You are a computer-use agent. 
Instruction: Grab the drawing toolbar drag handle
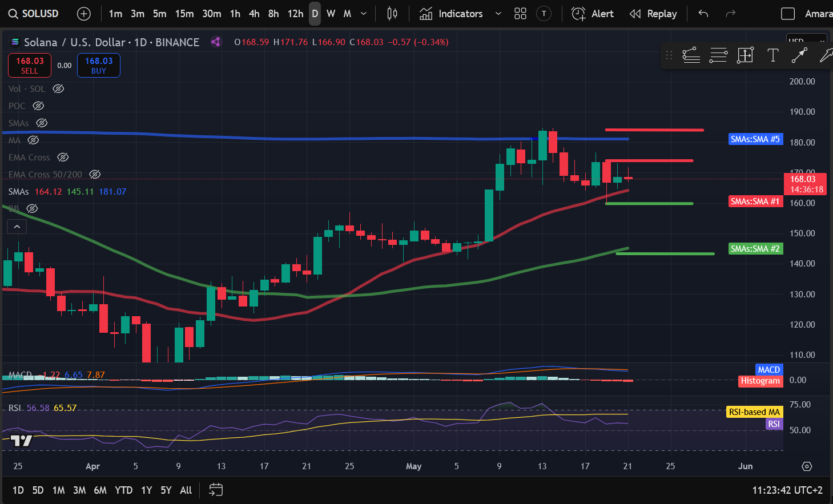[669, 55]
